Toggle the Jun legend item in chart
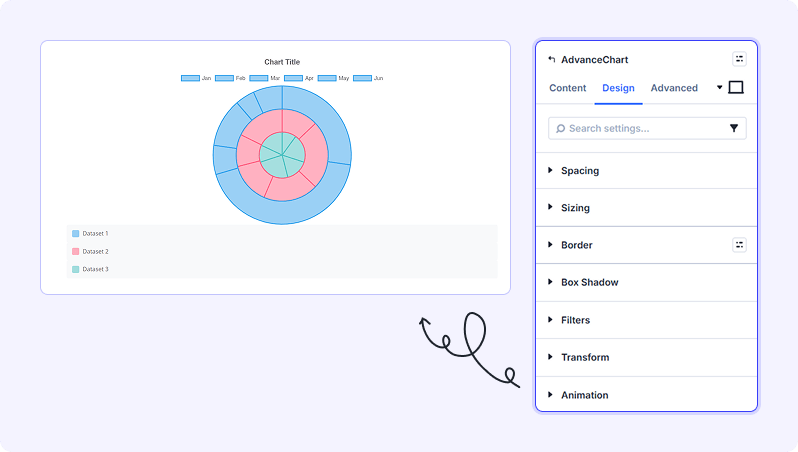 [367, 78]
